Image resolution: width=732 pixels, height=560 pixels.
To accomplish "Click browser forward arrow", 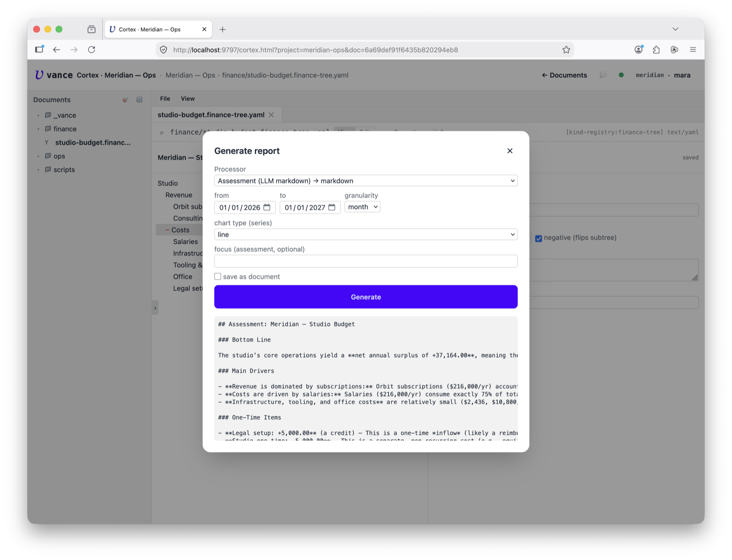I will click(x=74, y=49).
